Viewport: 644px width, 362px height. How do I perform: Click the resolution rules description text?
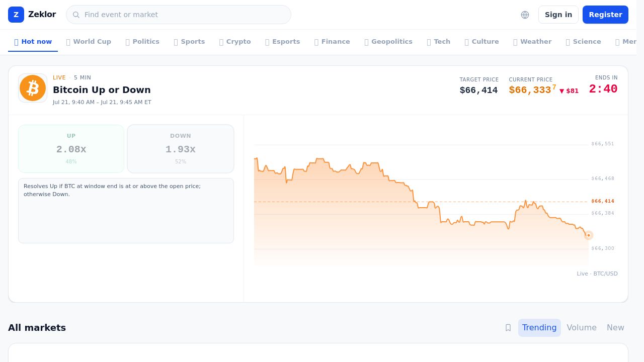112,190
